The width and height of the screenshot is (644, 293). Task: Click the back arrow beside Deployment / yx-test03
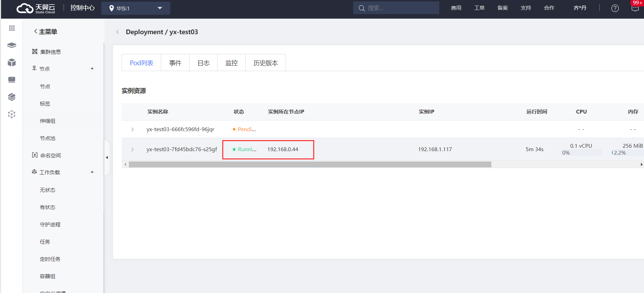point(117,32)
